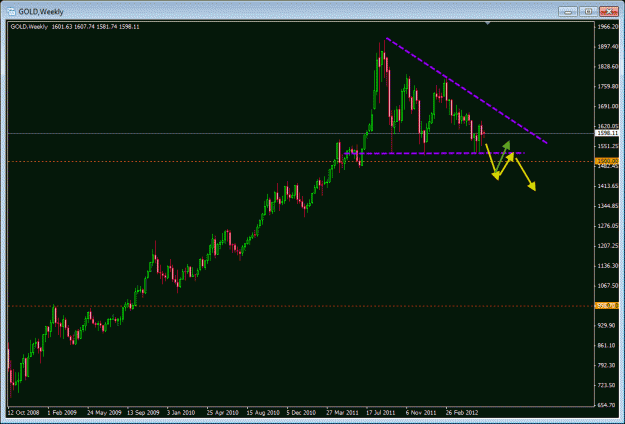625x424 pixels.
Task: Select the current price label 1598.11
Action: [x=607, y=133]
